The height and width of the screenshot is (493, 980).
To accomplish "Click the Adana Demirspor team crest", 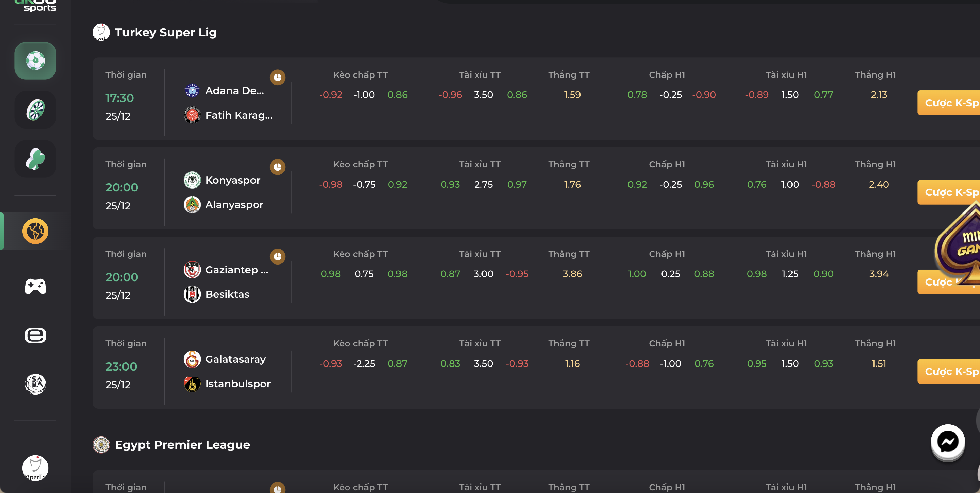I will point(192,91).
